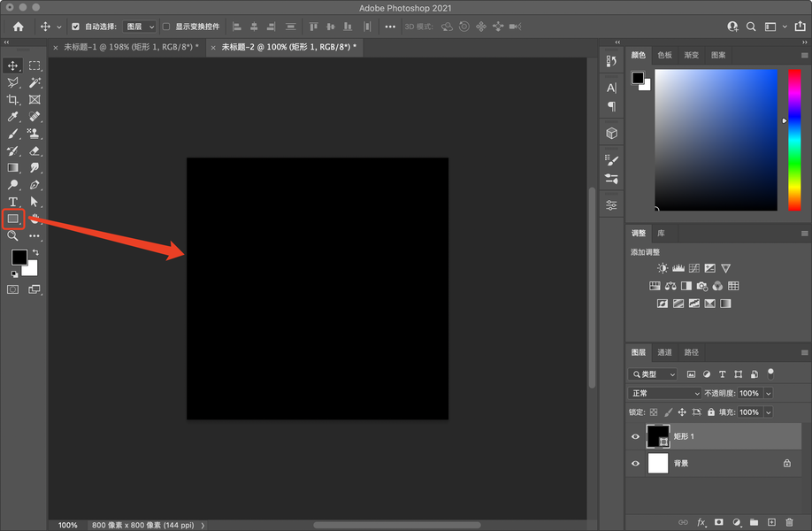This screenshot has width=812, height=531.
Task: Add layer style via fx icon
Action: 701,522
